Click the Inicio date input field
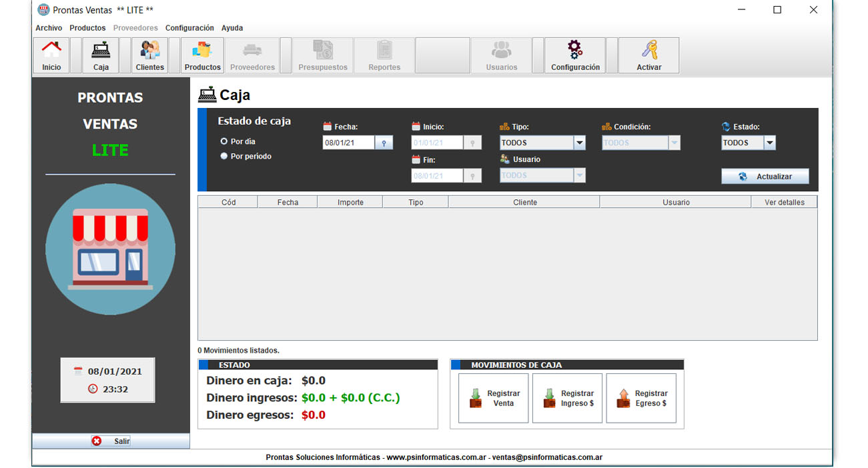The image size is (868, 468). (x=437, y=143)
